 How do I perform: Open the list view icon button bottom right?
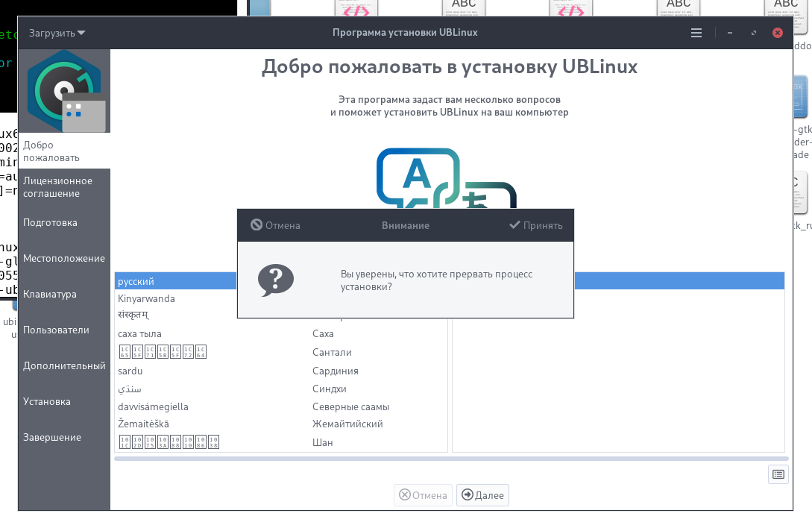pos(778,474)
